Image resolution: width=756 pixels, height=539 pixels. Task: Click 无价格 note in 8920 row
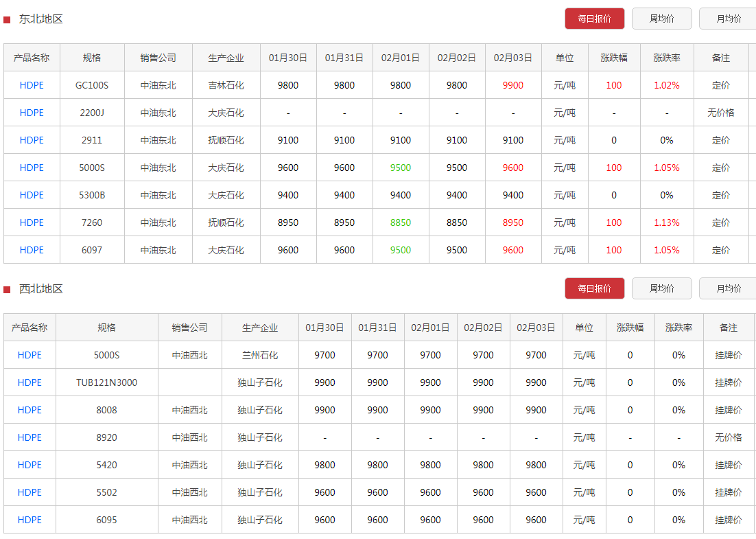(x=729, y=437)
